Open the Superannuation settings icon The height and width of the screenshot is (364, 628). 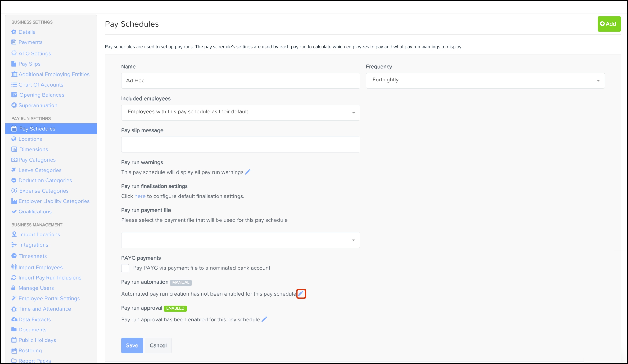tap(14, 105)
